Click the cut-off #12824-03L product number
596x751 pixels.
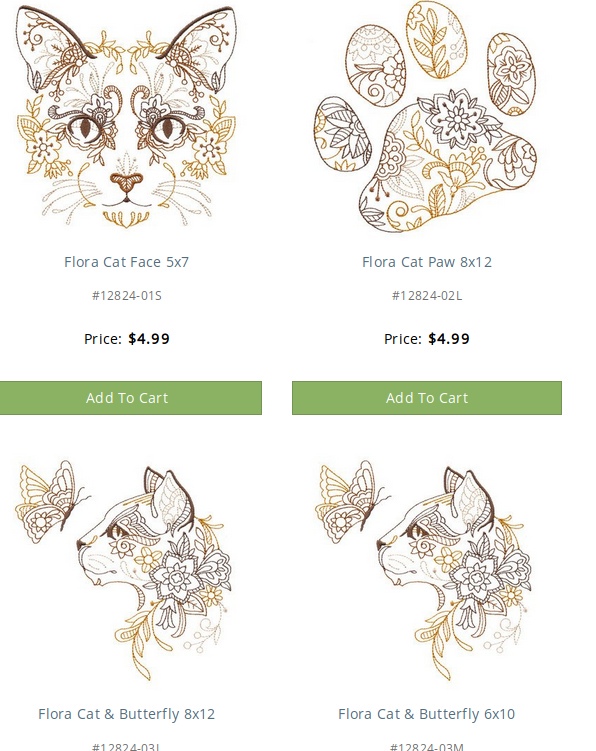tap(126, 747)
